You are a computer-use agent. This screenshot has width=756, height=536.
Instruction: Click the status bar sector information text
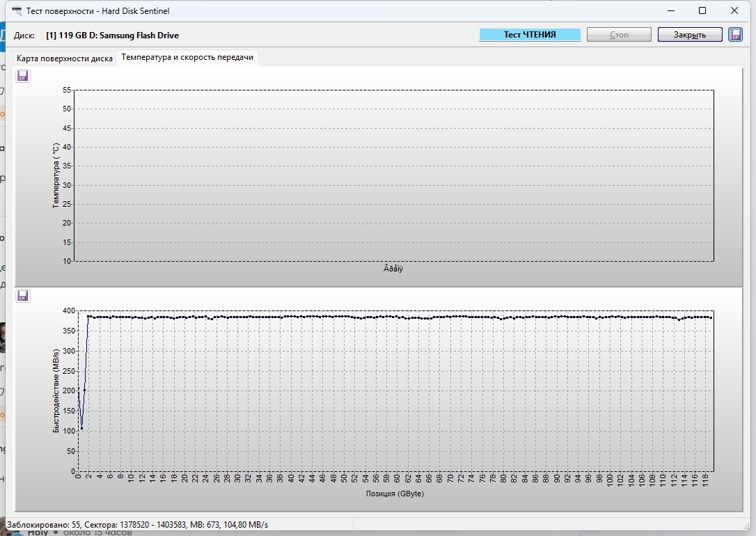click(137, 524)
